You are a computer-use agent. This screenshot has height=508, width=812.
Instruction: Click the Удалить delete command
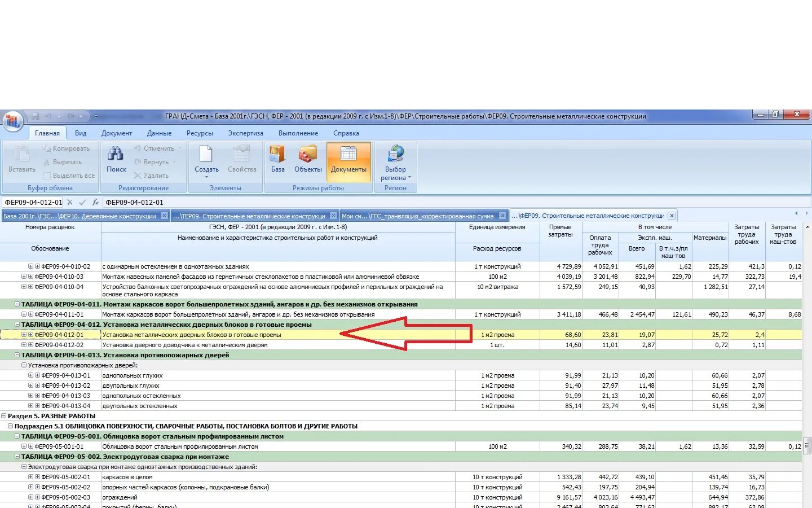pyautogui.click(x=151, y=176)
